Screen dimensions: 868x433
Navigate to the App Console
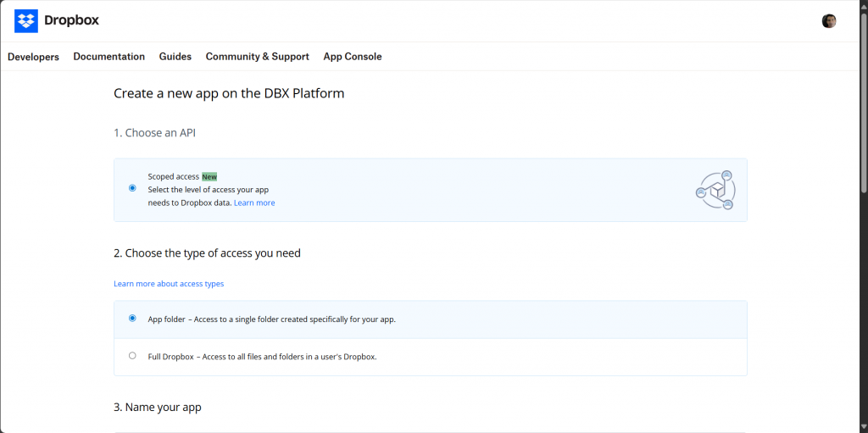(353, 57)
